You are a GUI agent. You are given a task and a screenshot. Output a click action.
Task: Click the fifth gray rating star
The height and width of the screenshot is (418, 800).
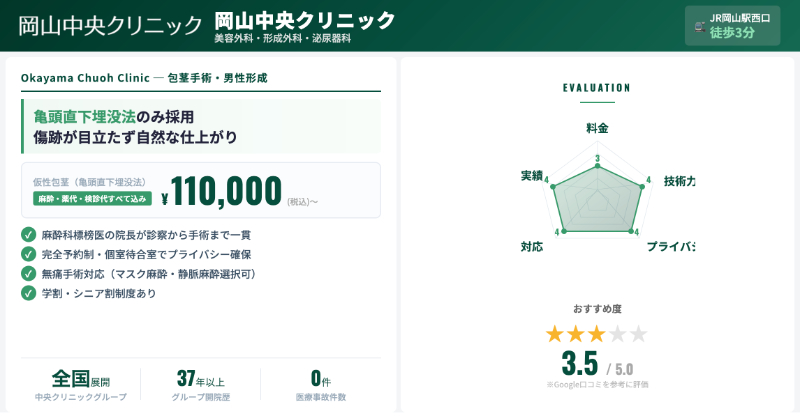[x=638, y=334]
